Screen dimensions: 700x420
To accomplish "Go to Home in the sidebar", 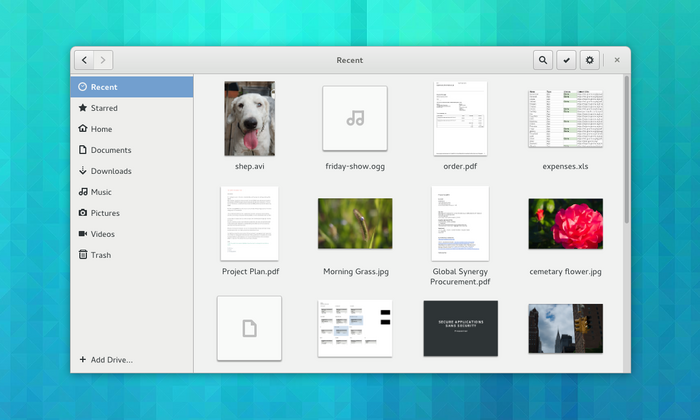I will pyautogui.click(x=100, y=129).
